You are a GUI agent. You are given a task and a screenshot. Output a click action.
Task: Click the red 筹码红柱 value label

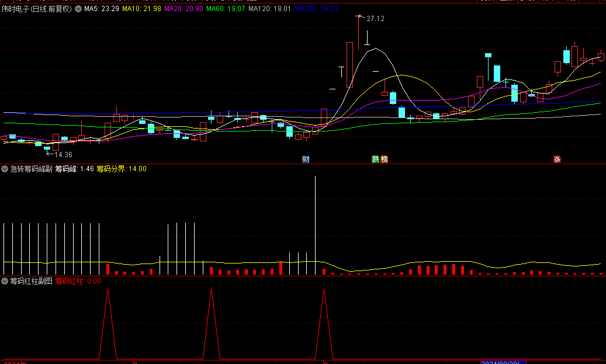coord(78,281)
